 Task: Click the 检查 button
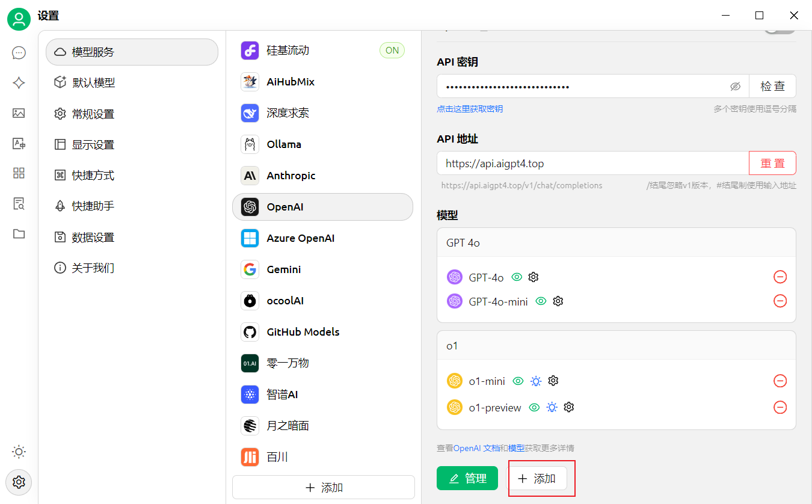click(772, 86)
